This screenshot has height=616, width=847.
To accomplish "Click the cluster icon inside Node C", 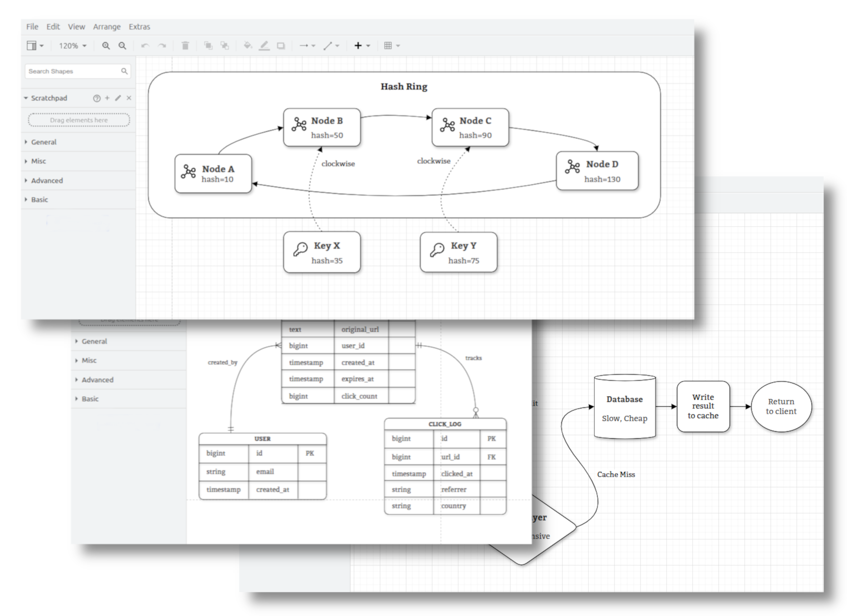I will click(x=447, y=124).
